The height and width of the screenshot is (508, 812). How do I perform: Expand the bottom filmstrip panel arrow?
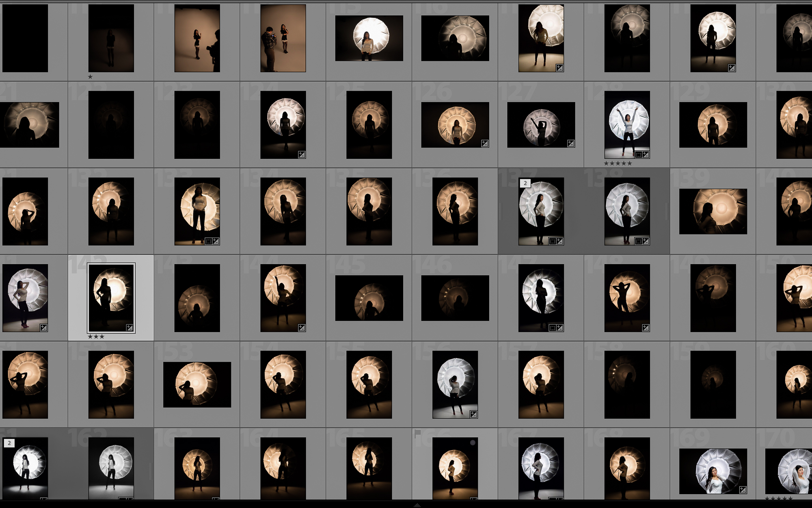pos(417,505)
